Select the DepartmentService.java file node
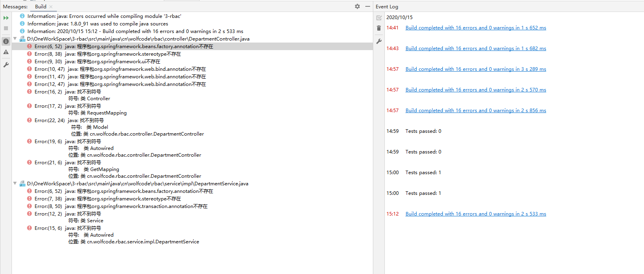The image size is (644, 274). 138,184
